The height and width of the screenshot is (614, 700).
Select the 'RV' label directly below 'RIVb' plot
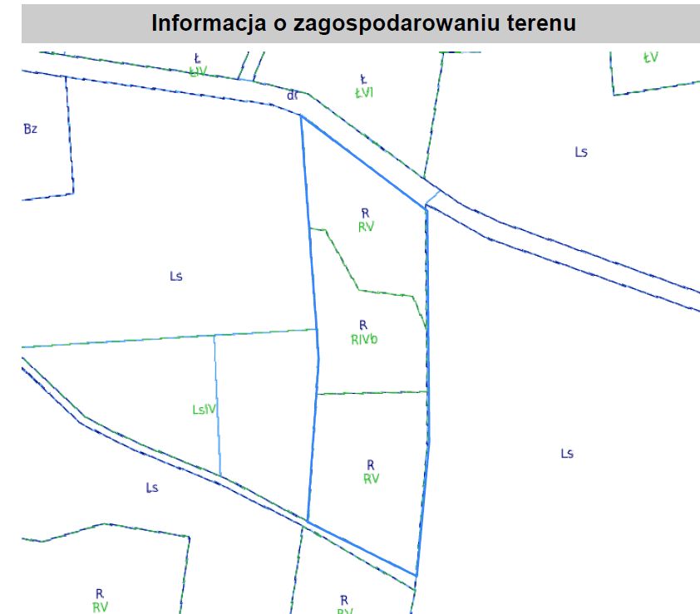pos(371,479)
